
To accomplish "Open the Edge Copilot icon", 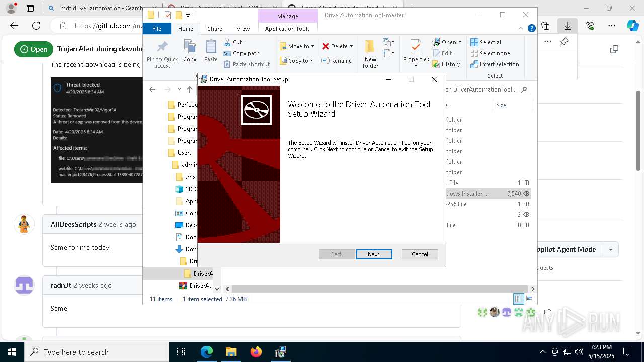I will (x=632, y=26).
